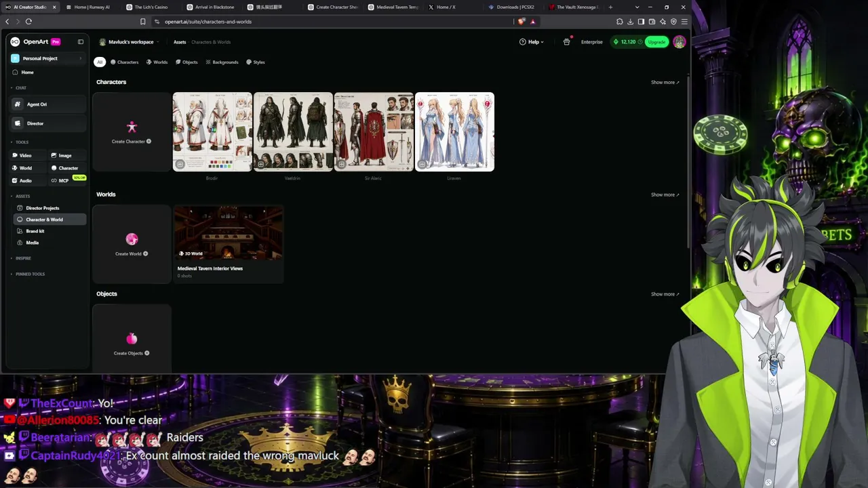Click the site info icon in address bar
This screenshot has width=868, height=488.
coord(157,22)
